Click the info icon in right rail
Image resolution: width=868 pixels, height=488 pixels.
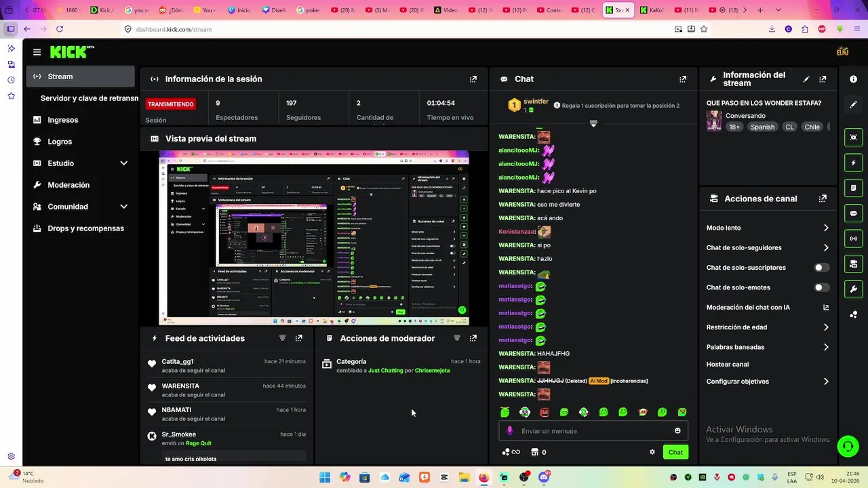point(853,79)
